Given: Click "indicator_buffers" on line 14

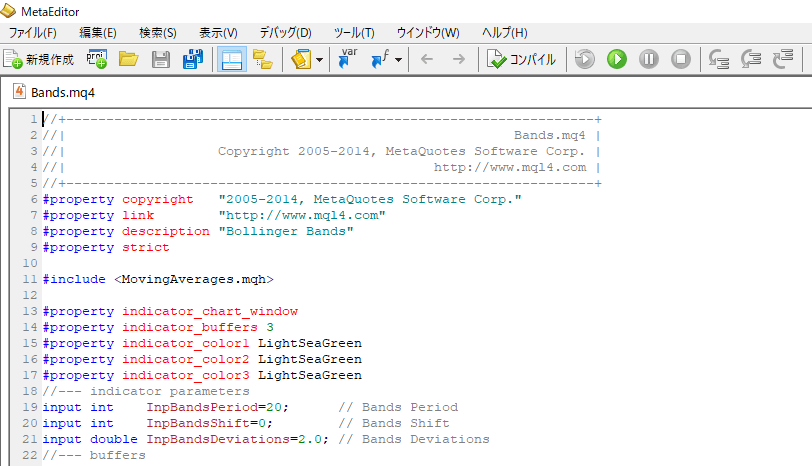Looking at the screenshot, I should (190, 327).
